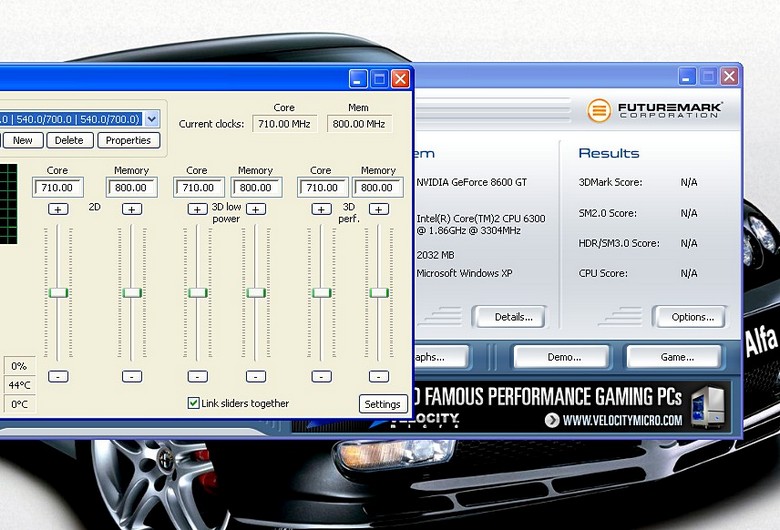Screen dimensions: 780x530
Task: Close the 3DMark window
Action: tap(730, 77)
